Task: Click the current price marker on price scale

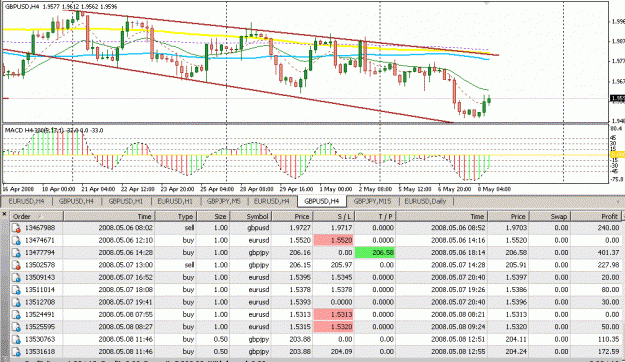Action: 617,98
